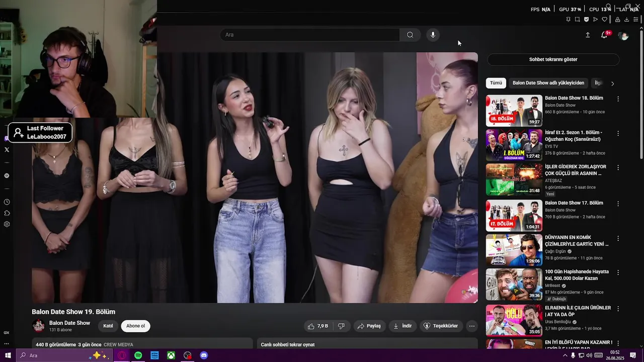This screenshot has height=362, width=644.
Task: Open the Çağrı Ergün 1:26:06 video thumbnail
Action: click(514, 250)
